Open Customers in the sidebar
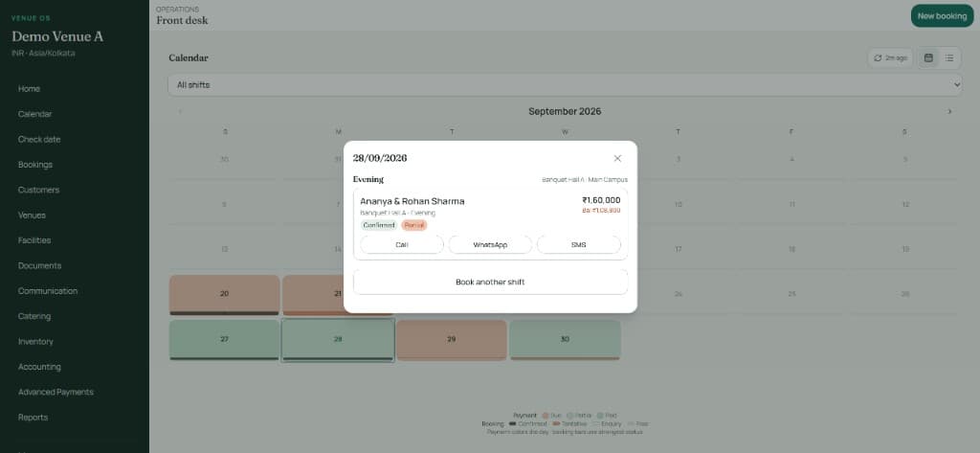This screenshot has height=453, width=980. click(38, 191)
